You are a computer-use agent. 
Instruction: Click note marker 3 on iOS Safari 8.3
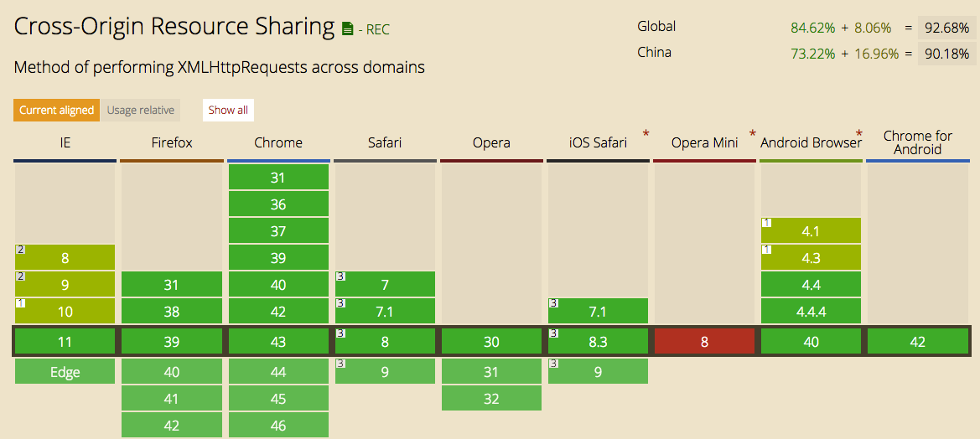click(x=554, y=333)
